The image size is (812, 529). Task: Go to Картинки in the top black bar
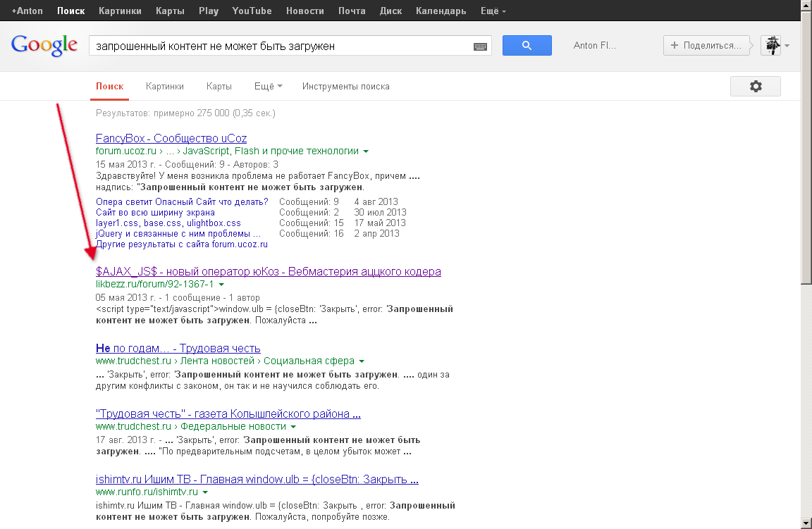coord(120,11)
